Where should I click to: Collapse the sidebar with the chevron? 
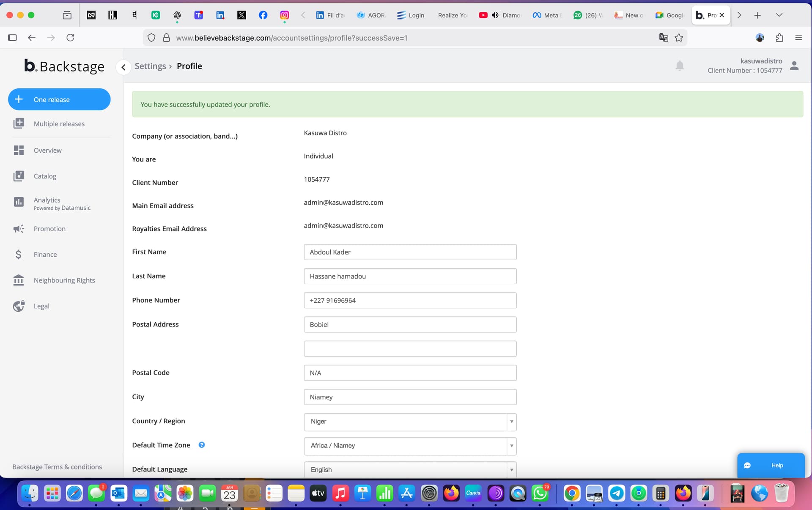[123, 67]
